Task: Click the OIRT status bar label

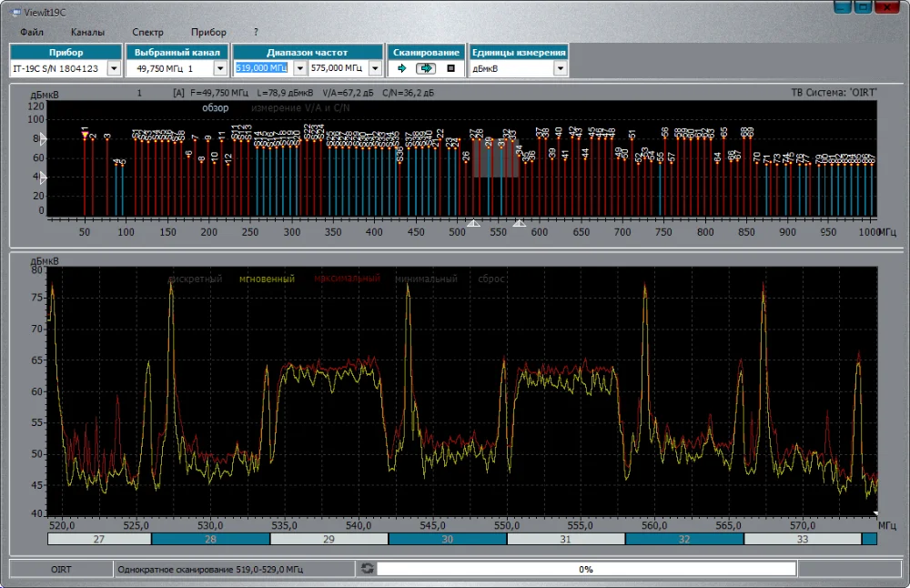Action: pos(61,570)
